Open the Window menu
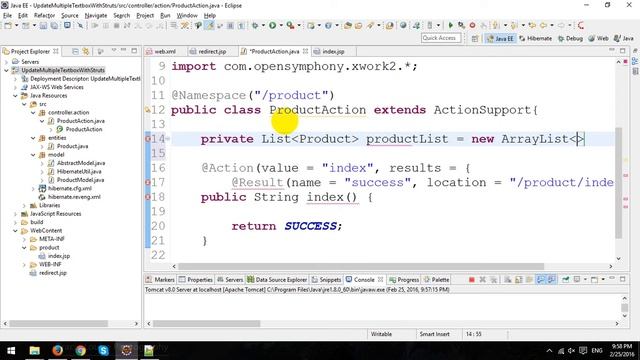The image size is (640, 360). [187, 16]
